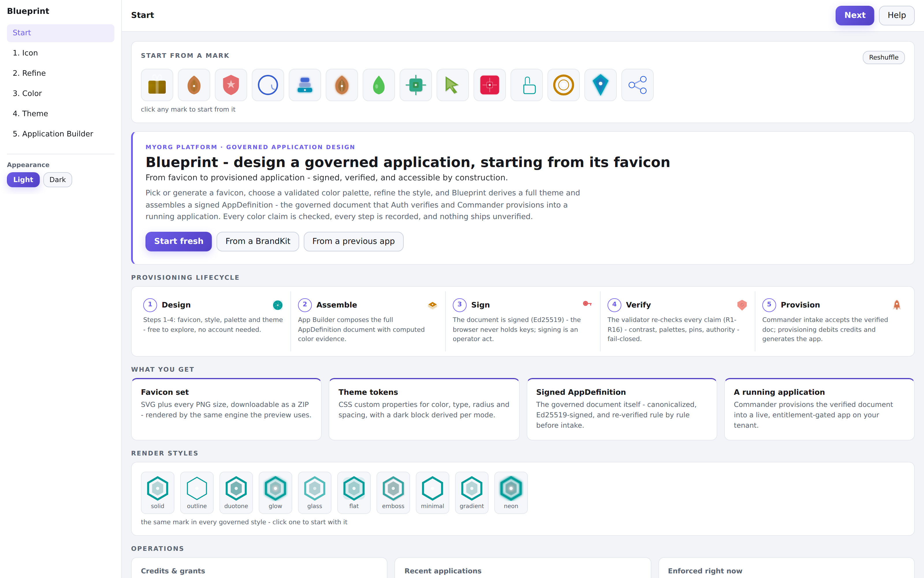Choose the green chip crosshair mark
Screen dimensions: 924x578
tap(416, 85)
